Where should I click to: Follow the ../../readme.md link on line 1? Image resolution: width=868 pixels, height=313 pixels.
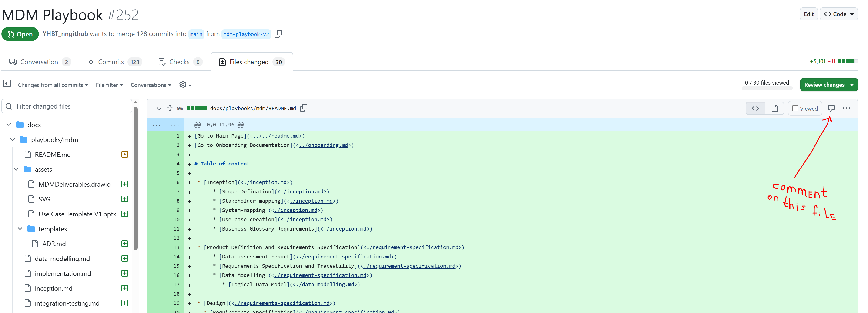[276, 136]
